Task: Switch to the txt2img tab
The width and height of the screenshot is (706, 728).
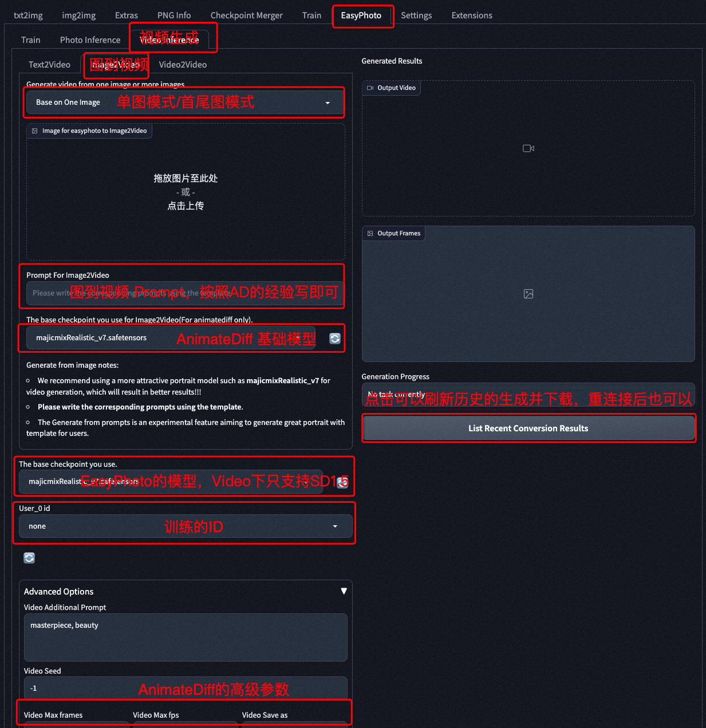Action: click(x=28, y=15)
